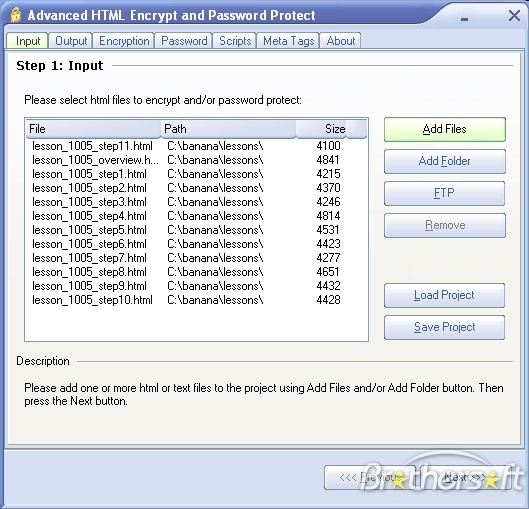Open the Output tab

pyautogui.click(x=71, y=41)
